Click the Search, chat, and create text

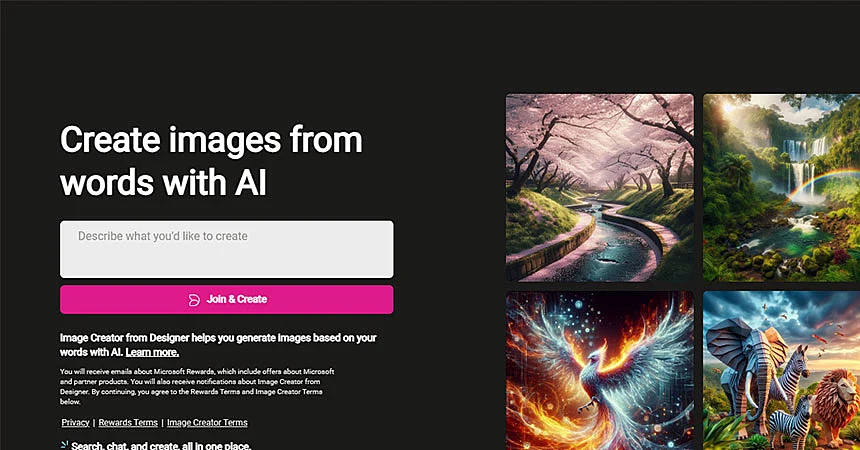pyautogui.click(x=161, y=446)
